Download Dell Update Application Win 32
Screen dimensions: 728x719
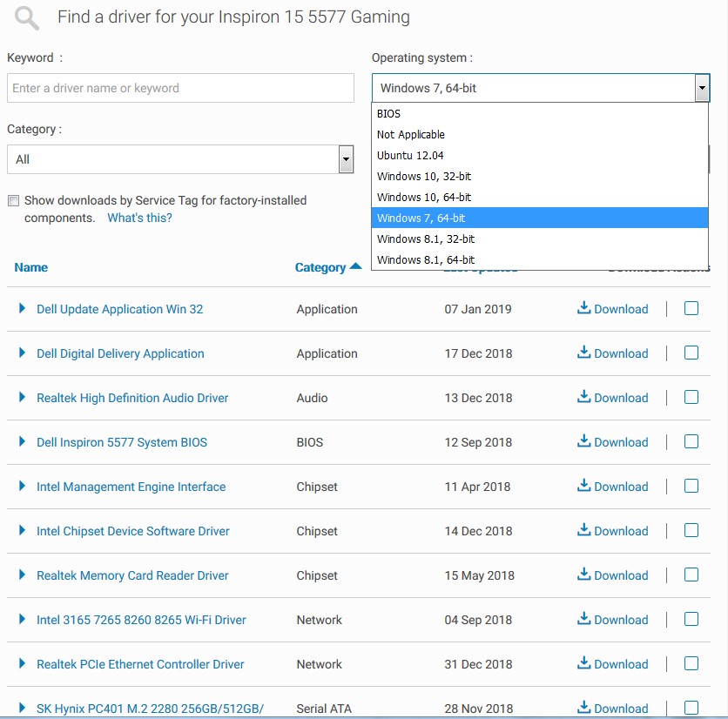tap(612, 309)
